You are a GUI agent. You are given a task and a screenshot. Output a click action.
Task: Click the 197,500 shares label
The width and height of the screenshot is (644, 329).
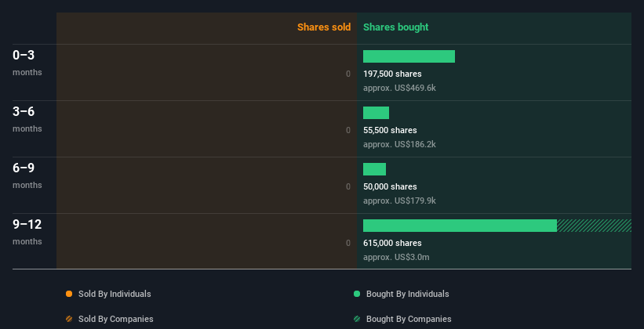point(392,74)
